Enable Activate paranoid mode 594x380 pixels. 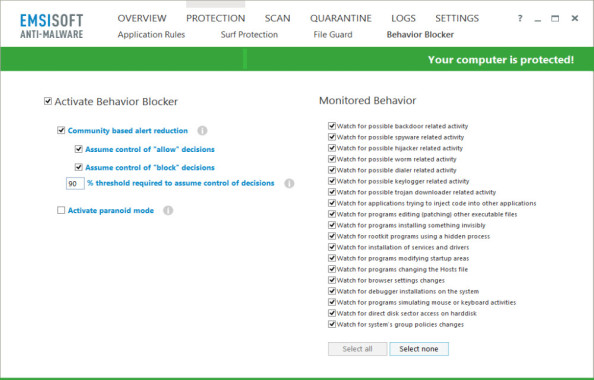point(61,210)
